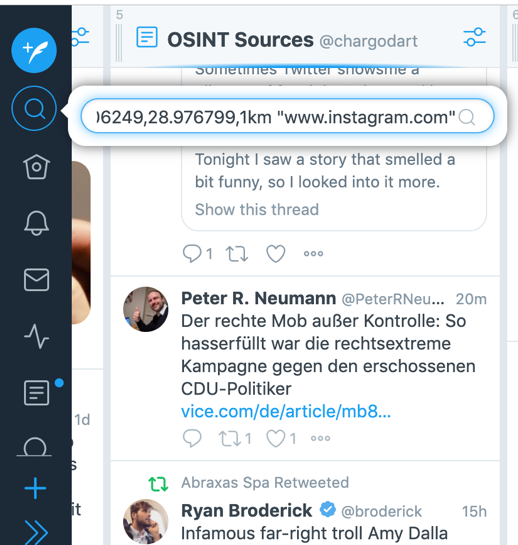The image size is (518, 545).
Task: Open the vice.com article link
Action: click(x=286, y=412)
